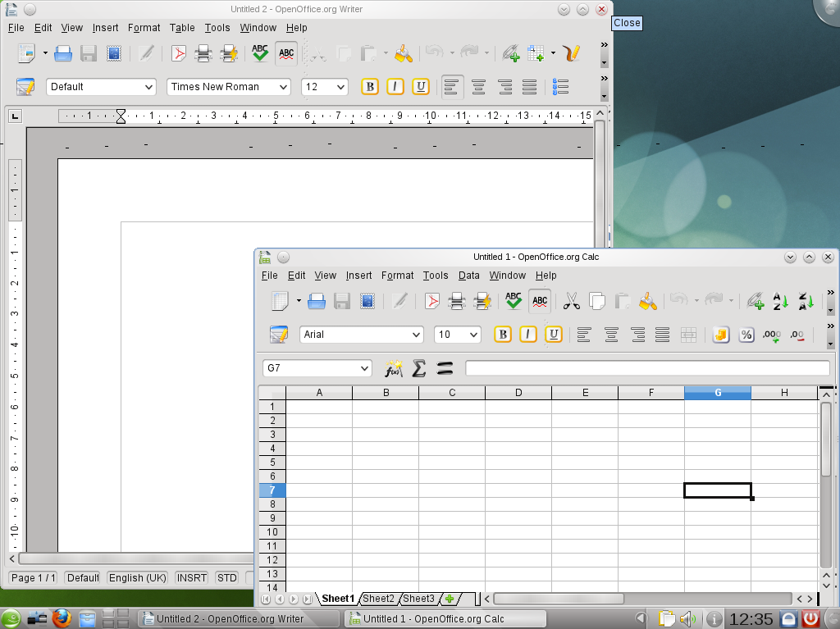
Task: Click Untitled 2 Writer taskbar button
Action: (x=239, y=619)
